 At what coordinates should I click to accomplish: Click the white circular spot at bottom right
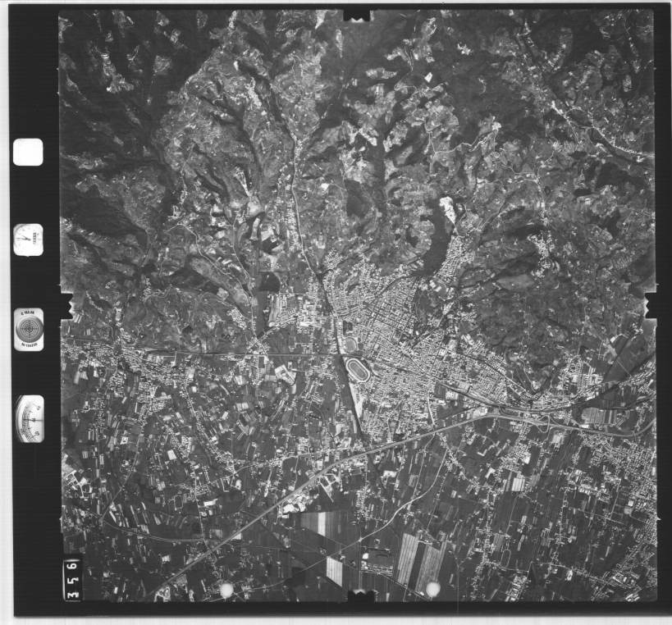tap(432, 588)
